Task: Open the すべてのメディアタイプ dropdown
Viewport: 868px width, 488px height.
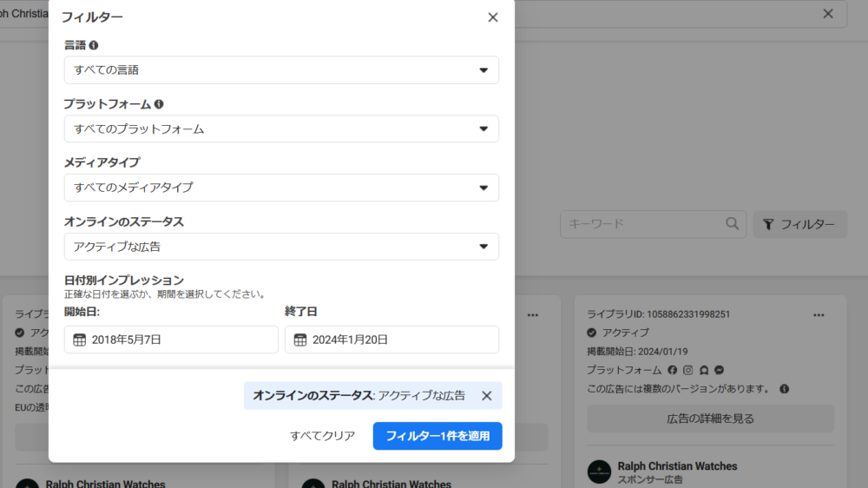Action: tap(281, 188)
